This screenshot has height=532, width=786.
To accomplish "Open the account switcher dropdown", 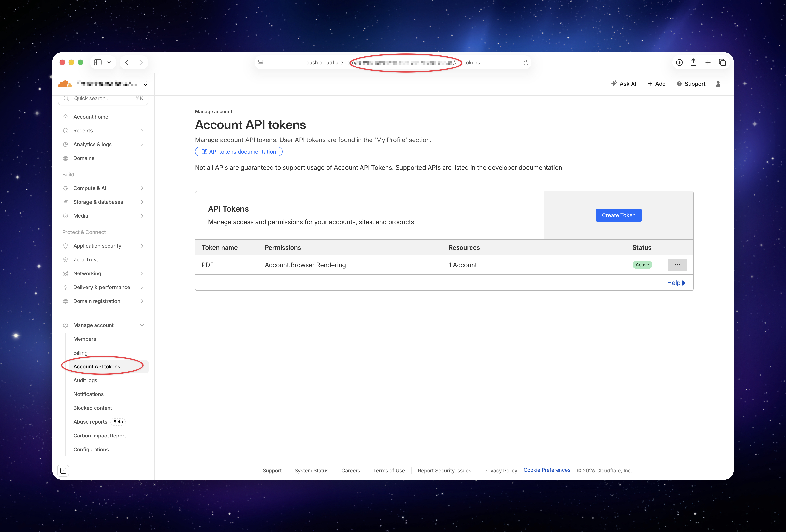I will pyautogui.click(x=145, y=83).
